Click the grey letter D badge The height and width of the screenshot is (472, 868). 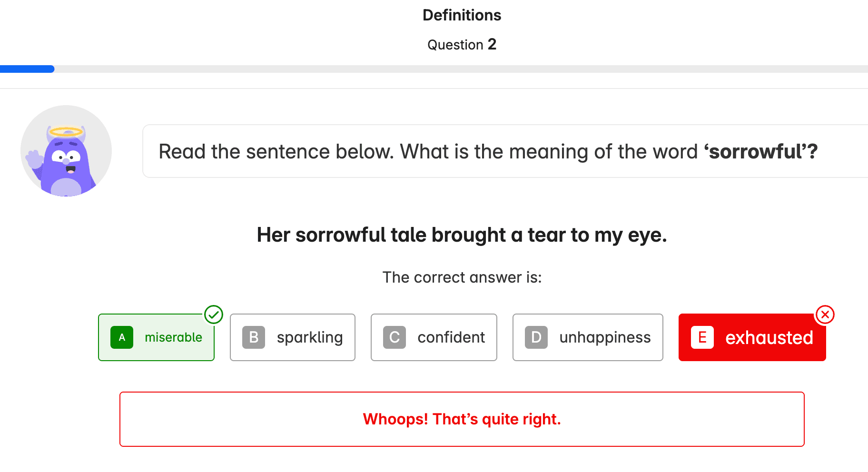(536, 337)
